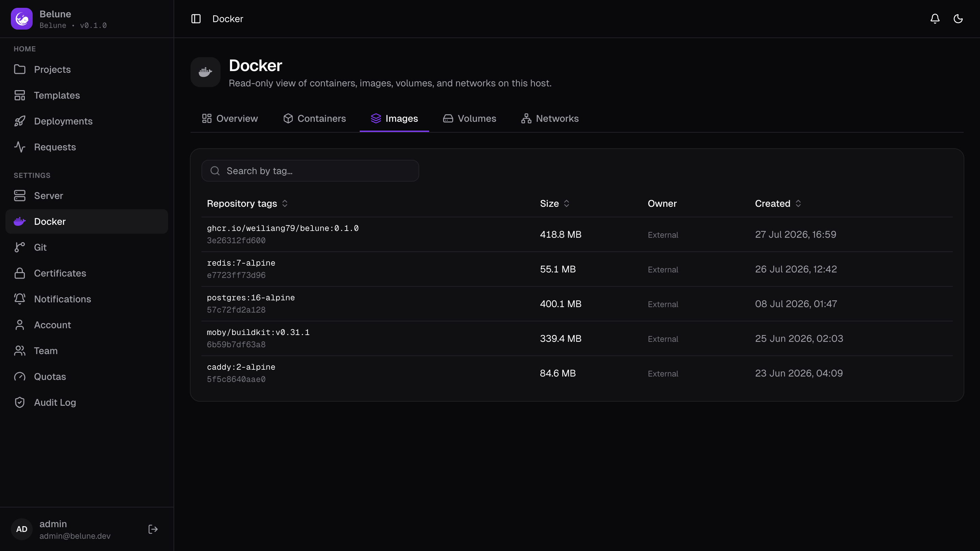This screenshot has height=551, width=980.
Task: Select ghcr.io/weiliang79/belune:0.1.0 image row
Action: pos(577,234)
